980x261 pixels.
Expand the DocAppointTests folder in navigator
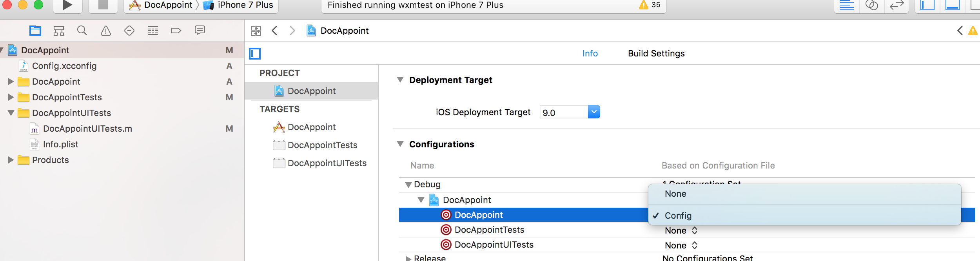pos(11,97)
